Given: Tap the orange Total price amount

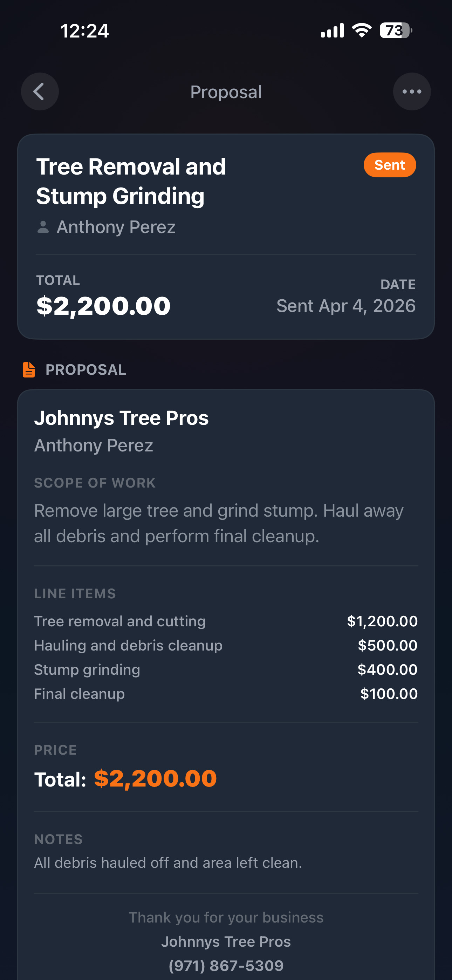Looking at the screenshot, I should tap(155, 778).
